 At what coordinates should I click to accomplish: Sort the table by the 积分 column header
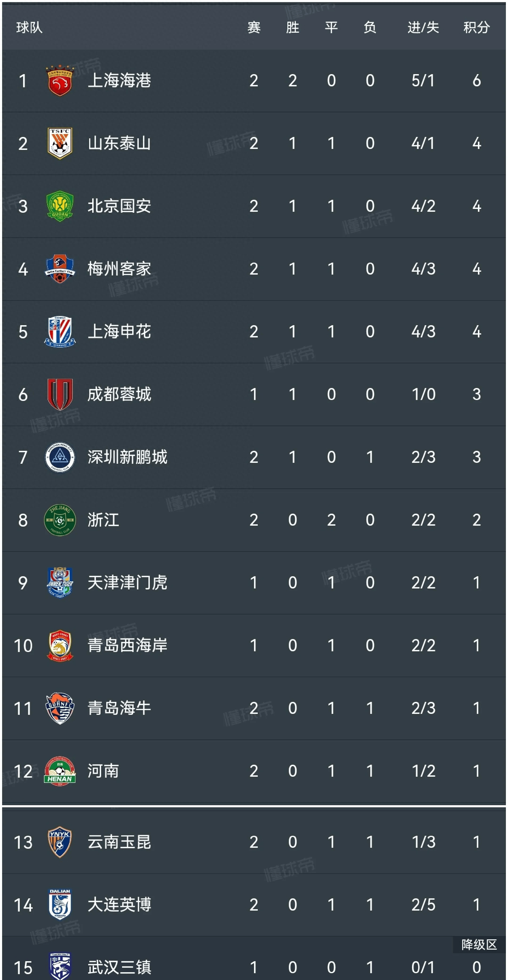point(476,27)
